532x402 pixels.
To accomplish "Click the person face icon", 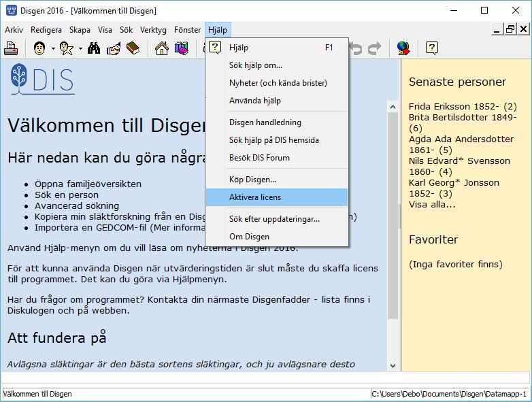I will point(39,48).
